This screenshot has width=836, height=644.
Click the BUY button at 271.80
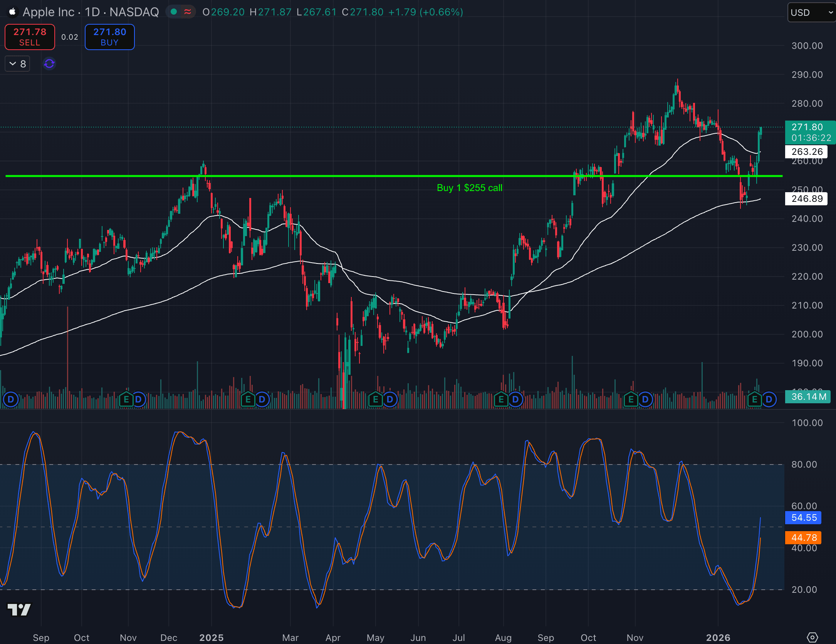tap(109, 37)
